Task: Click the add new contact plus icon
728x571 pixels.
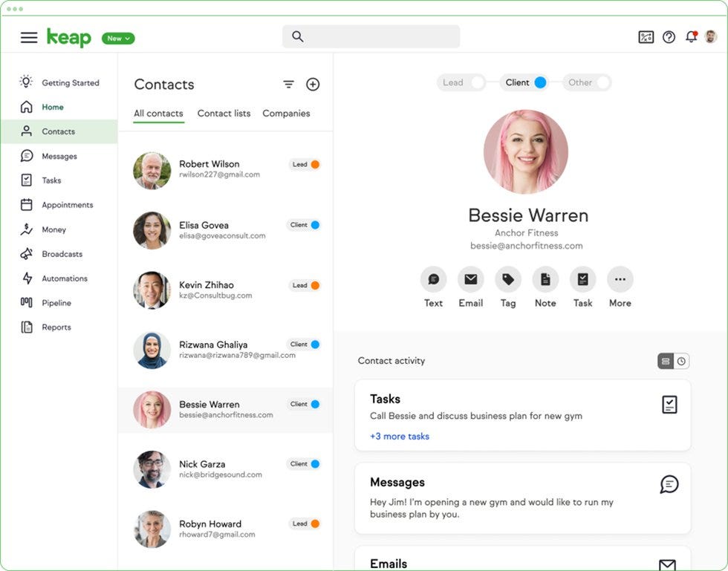Action: pyautogui.click(x=313, y=84)
